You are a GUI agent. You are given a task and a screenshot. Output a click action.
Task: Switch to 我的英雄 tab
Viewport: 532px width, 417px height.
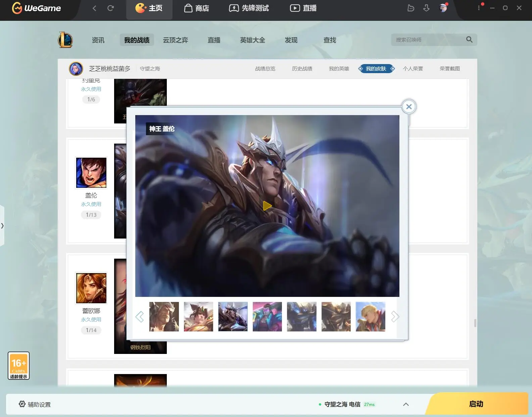(x=339, y=68)
